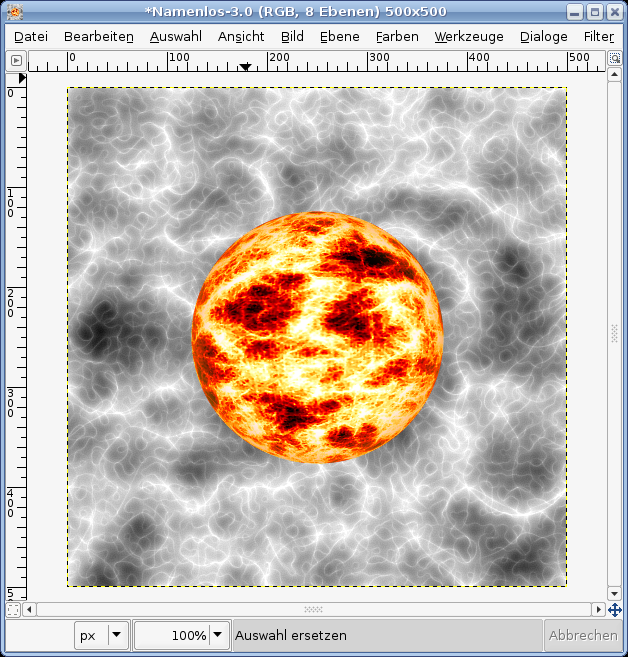Click the GIMP window icon in title bar

(x=15, y=12)
